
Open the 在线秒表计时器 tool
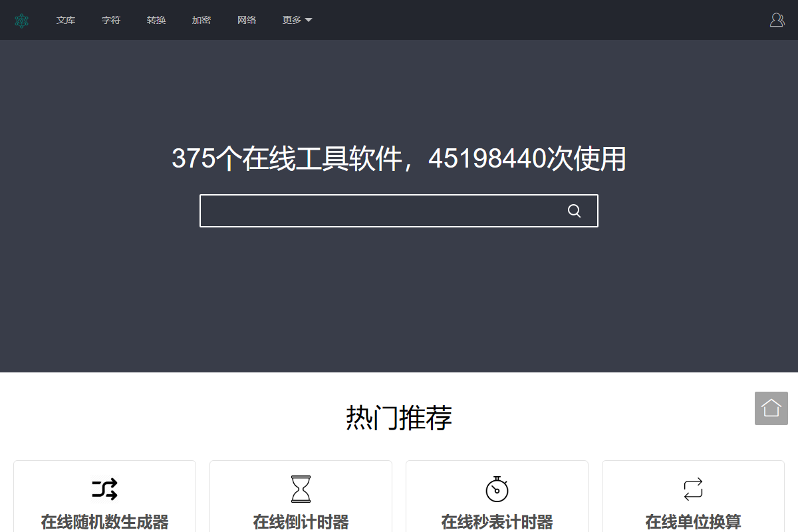tap(496, 523)
